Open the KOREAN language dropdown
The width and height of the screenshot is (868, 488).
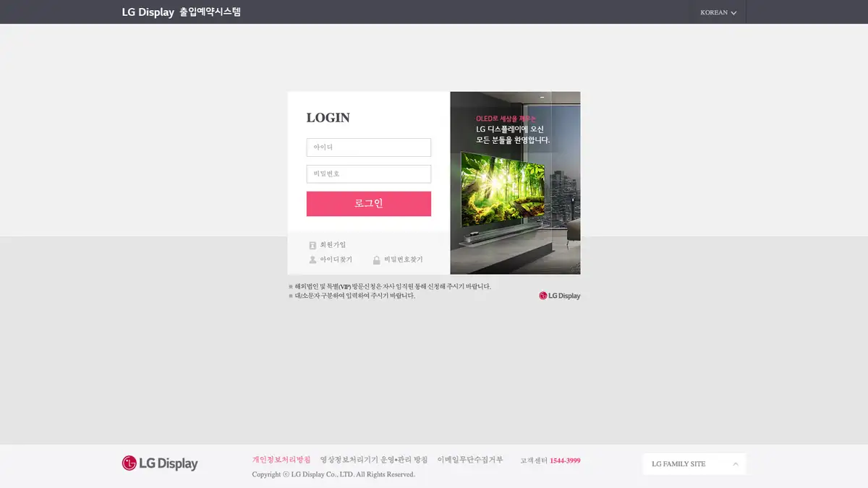click(x=718, y=12)
